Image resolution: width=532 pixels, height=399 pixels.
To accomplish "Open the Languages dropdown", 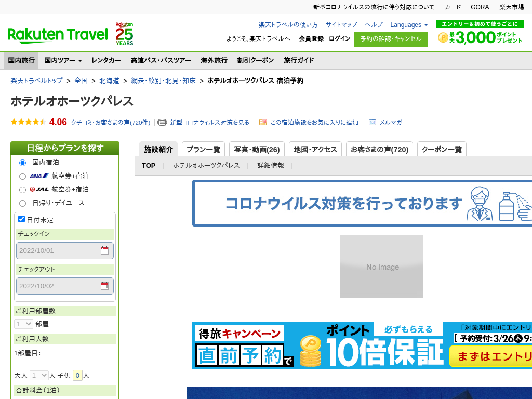I will pos(409,25).
